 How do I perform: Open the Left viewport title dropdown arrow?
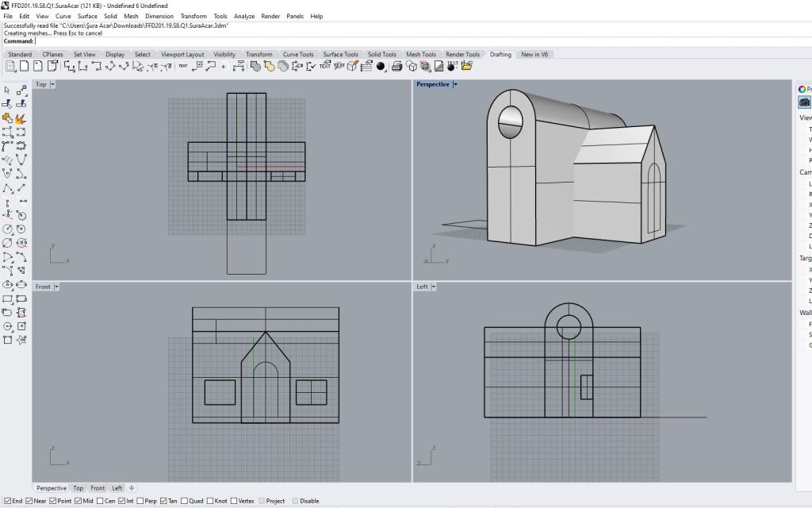tap(435, 287)
